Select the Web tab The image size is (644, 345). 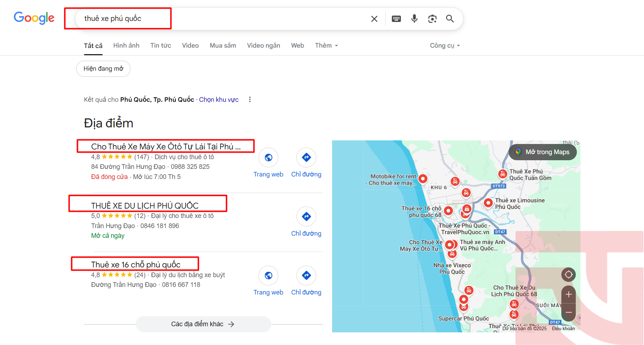(297, 45)
